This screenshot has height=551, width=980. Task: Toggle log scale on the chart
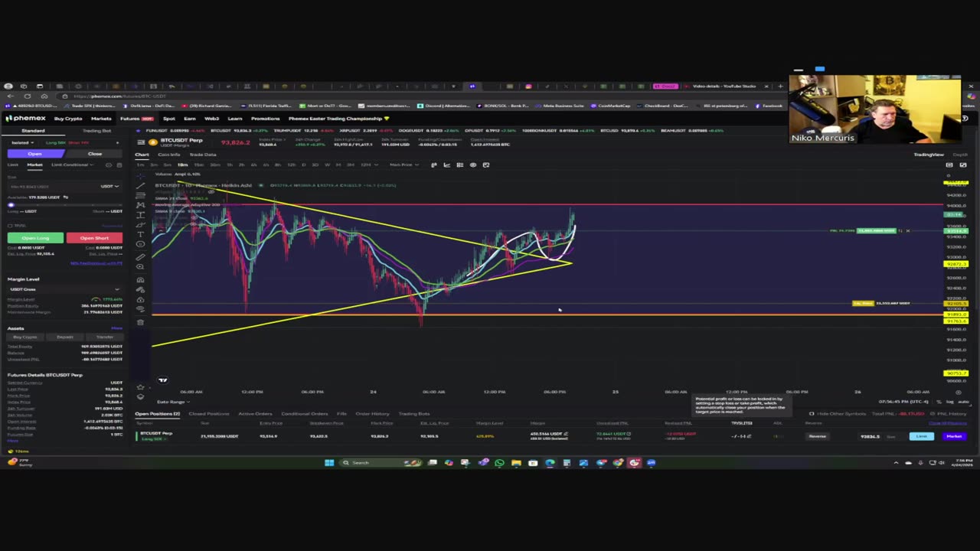[950, 401]
